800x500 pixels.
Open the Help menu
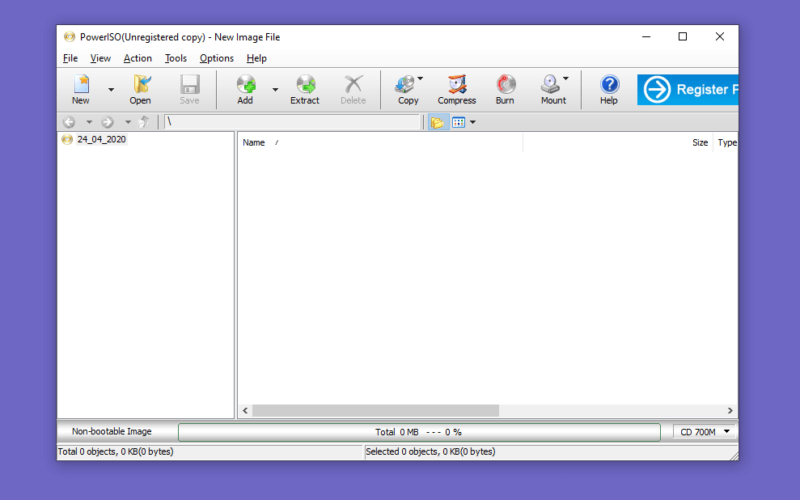pyautogui.click(x=257, y=58)
